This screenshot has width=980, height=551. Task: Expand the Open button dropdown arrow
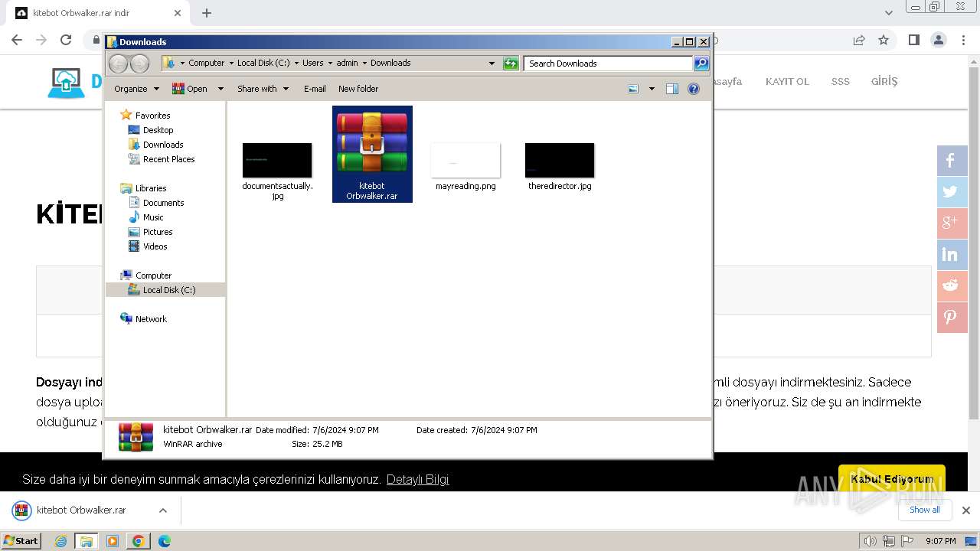[220, 89]
